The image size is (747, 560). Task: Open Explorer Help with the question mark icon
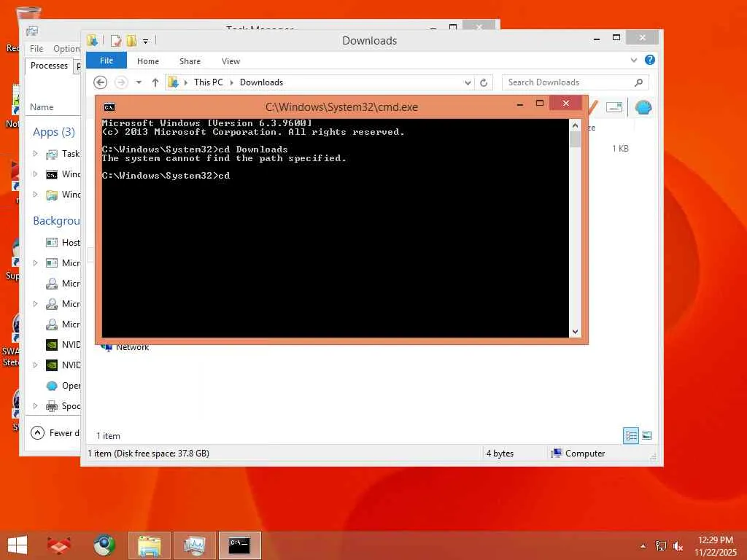click(650, 60)
